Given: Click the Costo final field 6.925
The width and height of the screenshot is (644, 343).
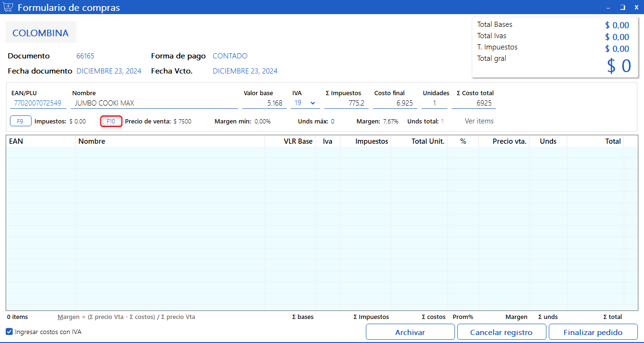Looking at the screenshot, I should (x=395, y=103).
